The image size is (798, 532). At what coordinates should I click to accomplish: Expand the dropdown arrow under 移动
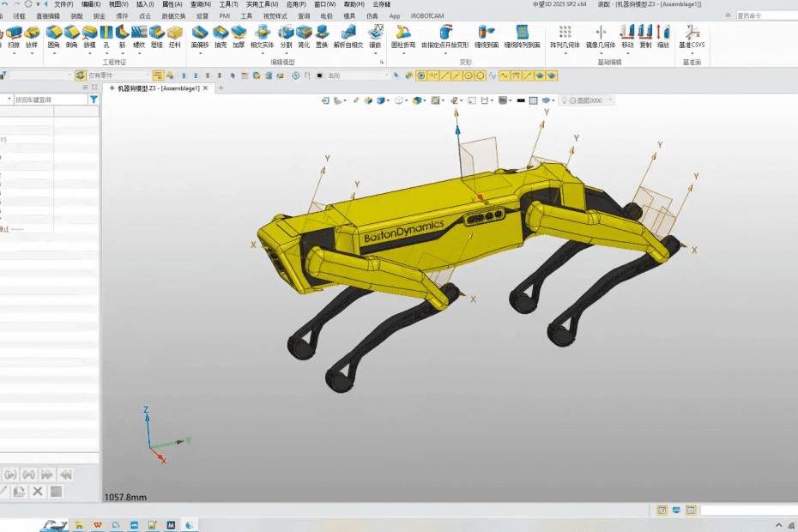pyautogui.click(x=628, y=54)
